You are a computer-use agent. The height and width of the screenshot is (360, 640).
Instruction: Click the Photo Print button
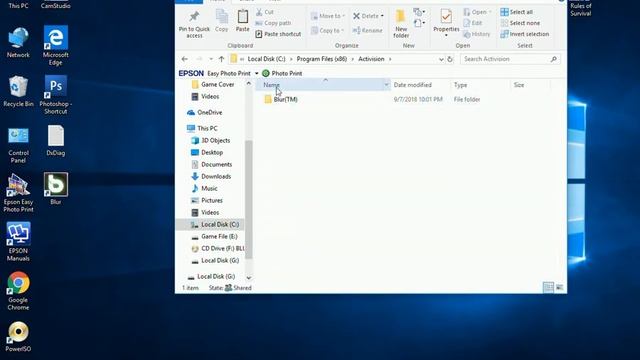coord(282,73)
